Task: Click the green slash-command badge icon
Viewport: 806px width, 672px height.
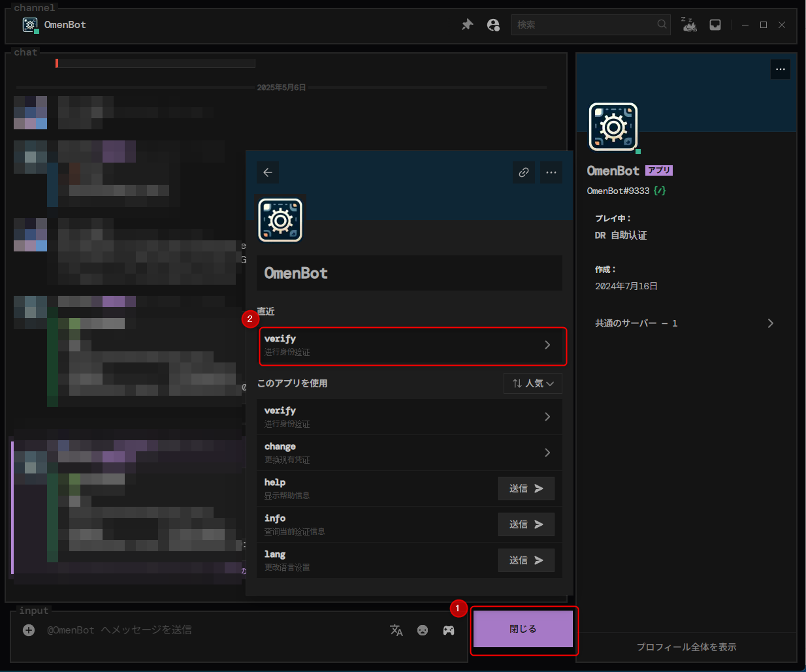Action: click(660, 191)
